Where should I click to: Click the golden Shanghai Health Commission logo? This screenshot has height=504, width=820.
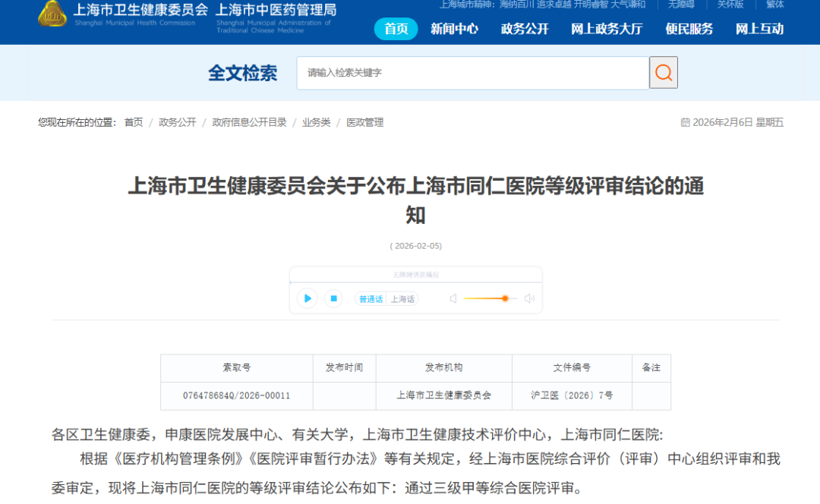click(52, 14)
